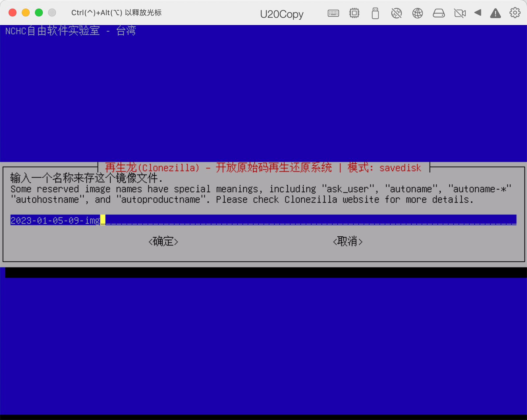The width and height of the screenshot is (527, 420).
Task: Enable the disabled webcam icon
Action: point(460,13)
